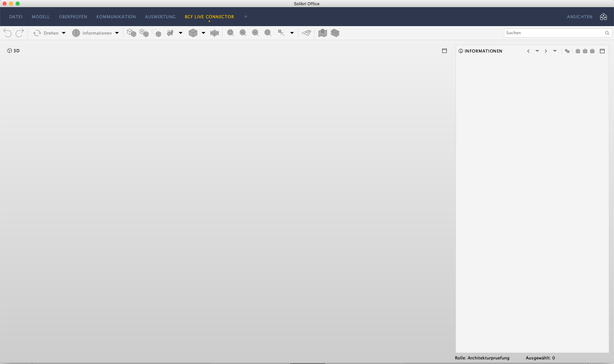Click the basket with plus icon
This screenshot has height=364, width=614.
click(x=578, y=51)
